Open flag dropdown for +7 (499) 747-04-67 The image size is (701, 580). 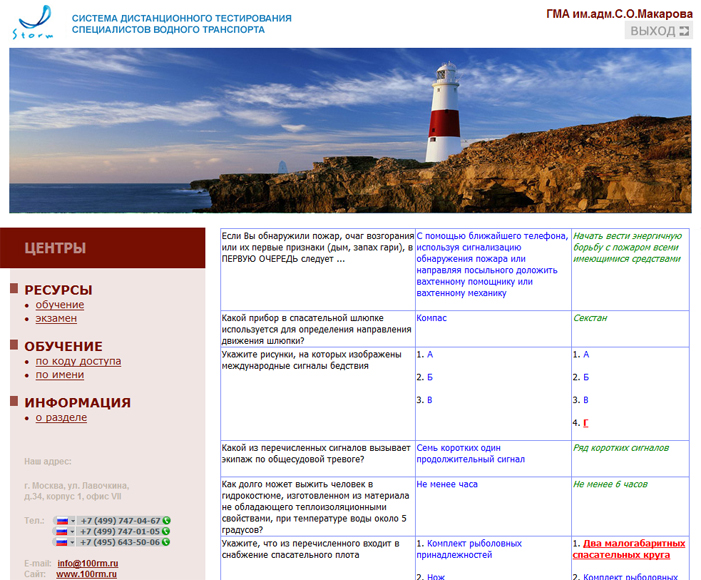[65, 521]
